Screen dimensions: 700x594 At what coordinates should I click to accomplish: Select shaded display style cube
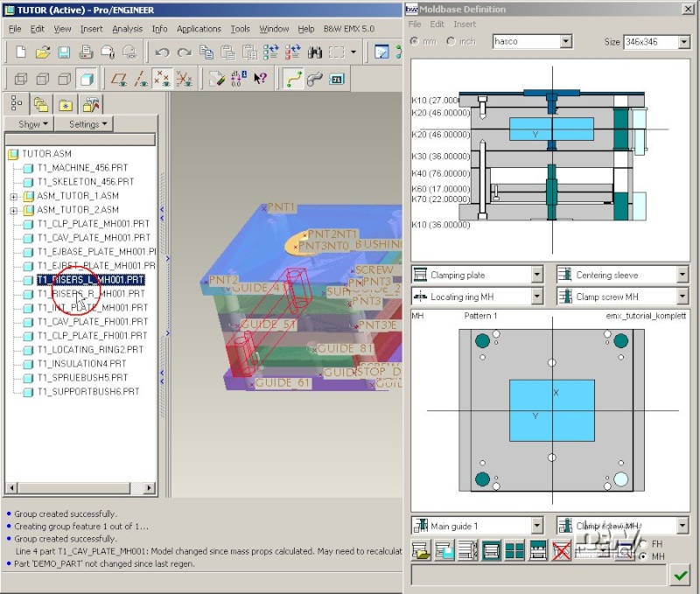tap(87, 80)
